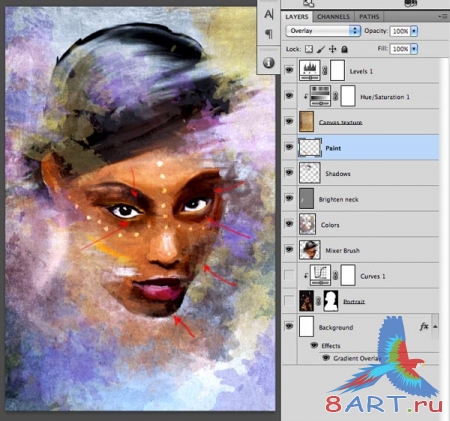
Task: Click the fx icon on Background layer
Action: tap(424, 326)
